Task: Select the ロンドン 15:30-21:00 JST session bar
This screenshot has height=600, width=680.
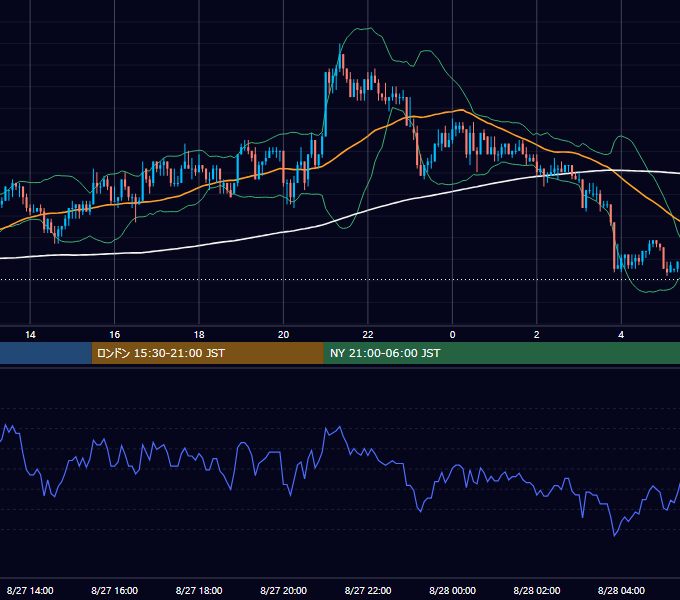Action: pos(207,353)
